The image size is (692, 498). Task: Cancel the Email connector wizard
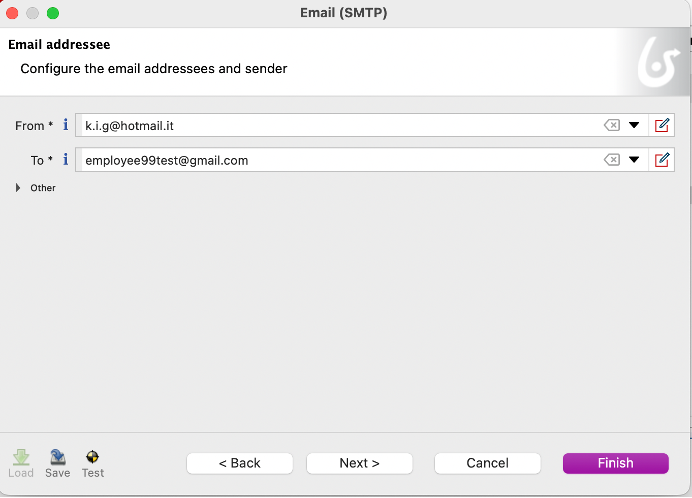[487, 463]
